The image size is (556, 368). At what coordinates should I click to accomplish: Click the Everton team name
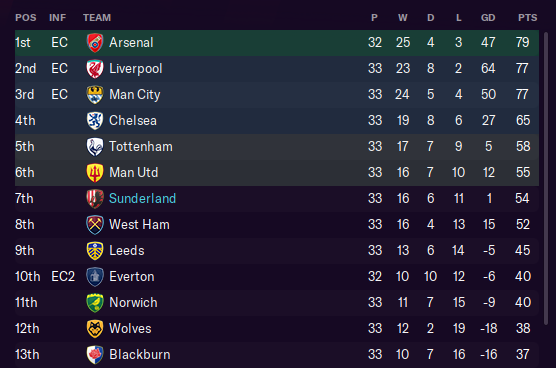click(132, 277)
